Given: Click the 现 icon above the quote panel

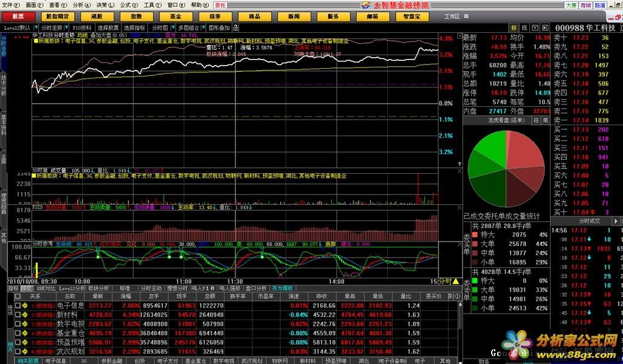Looking at the screenshot, I should [524, 27].
